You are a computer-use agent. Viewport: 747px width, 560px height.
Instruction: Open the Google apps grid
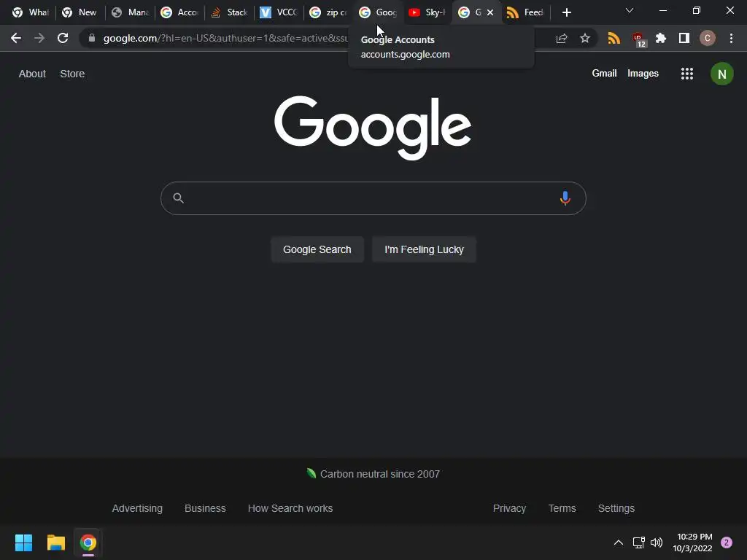click(x=687, y=74)
